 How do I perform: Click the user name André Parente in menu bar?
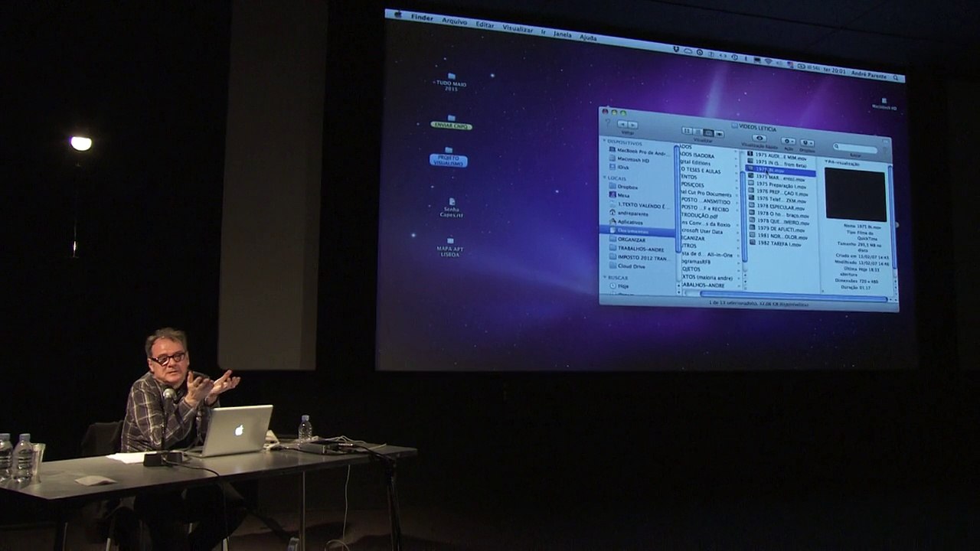[x=869, y=74]
